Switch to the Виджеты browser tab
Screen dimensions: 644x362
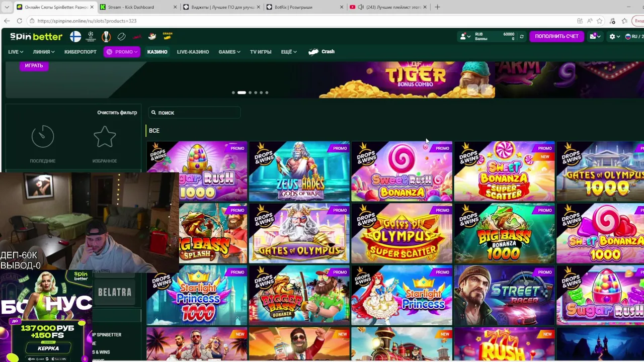(x=221, y=7)
